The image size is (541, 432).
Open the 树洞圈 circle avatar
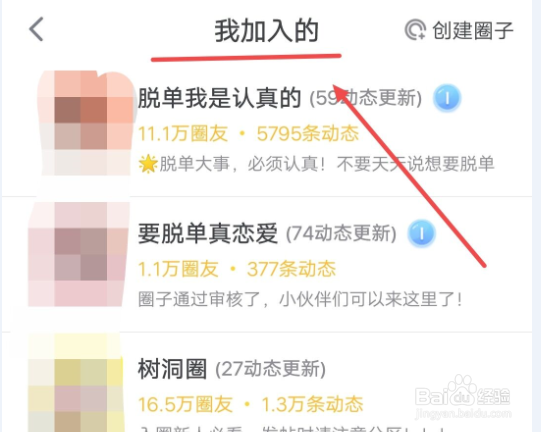point(76,383)
